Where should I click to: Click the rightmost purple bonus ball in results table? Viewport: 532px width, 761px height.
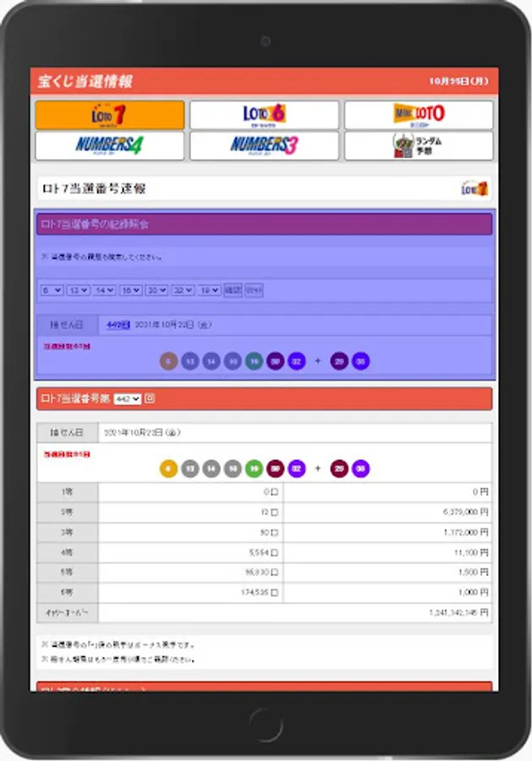tap(360, 468)
